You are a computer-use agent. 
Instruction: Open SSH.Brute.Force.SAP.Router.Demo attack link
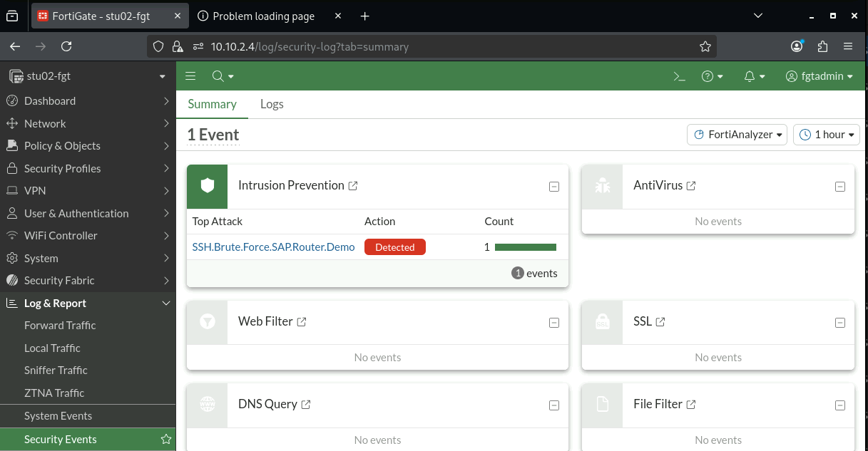[x=274, y=247]
